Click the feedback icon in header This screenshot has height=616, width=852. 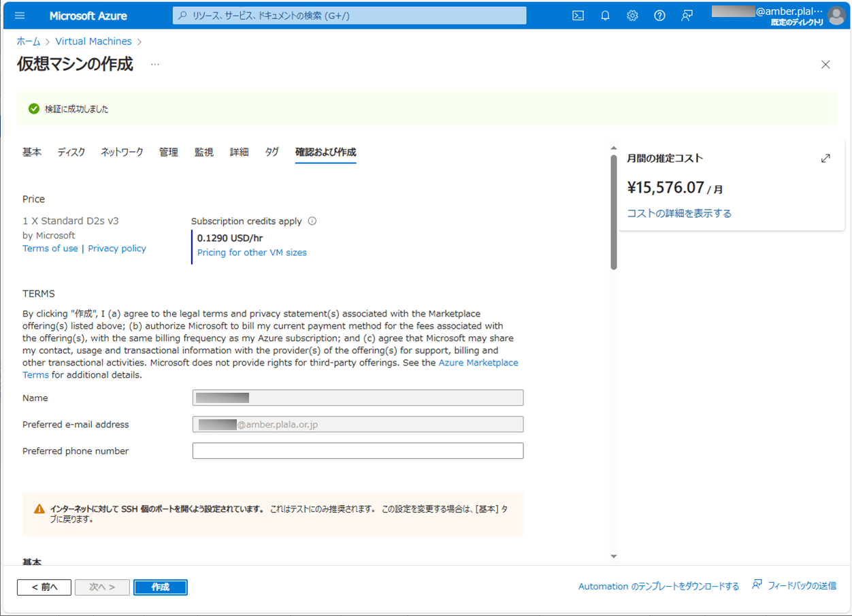coord(687,16)
